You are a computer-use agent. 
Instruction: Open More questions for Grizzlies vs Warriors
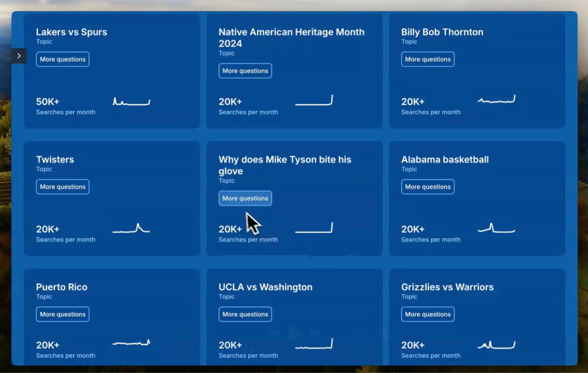click(427, 314)
